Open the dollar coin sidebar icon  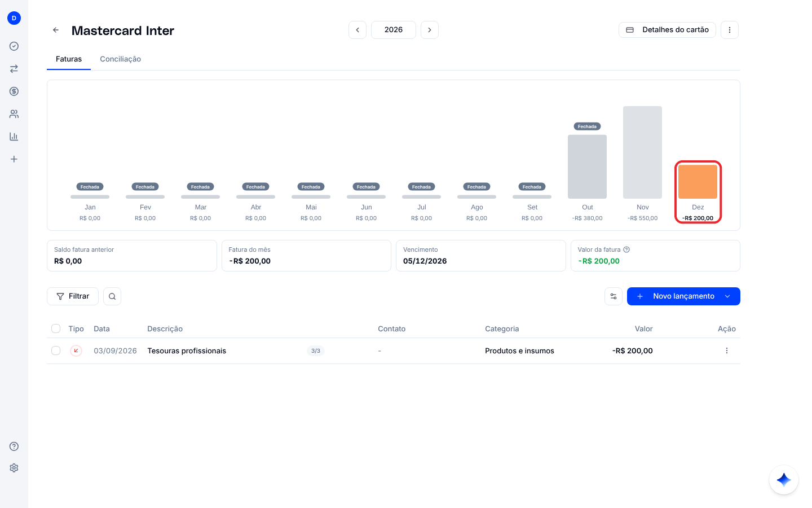click(x=14, y=91)
